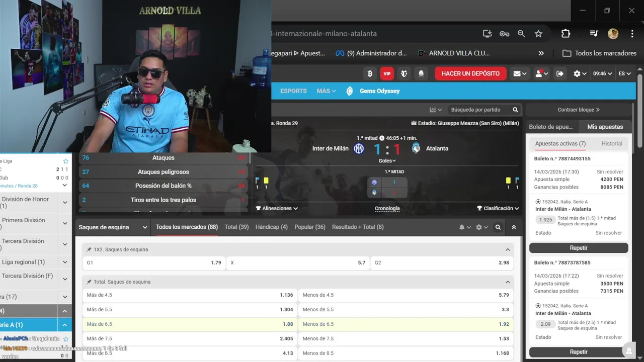Switch to Boleto de apuestas tab
The width and height of the screenshot is (644, 362).
(x=551, y=127)
